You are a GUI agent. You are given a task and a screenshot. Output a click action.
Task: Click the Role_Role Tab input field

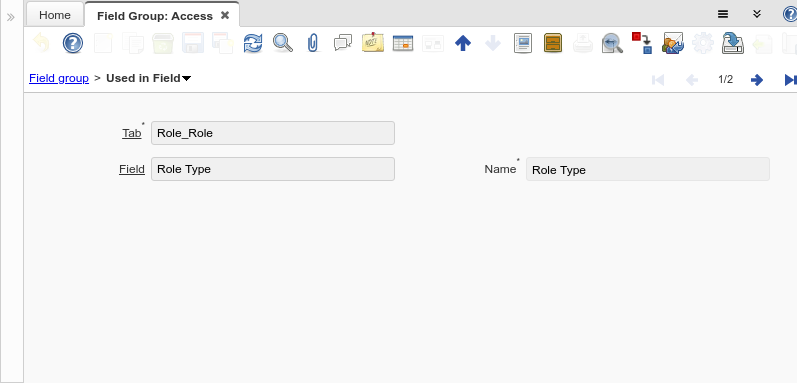click(273, 133)
